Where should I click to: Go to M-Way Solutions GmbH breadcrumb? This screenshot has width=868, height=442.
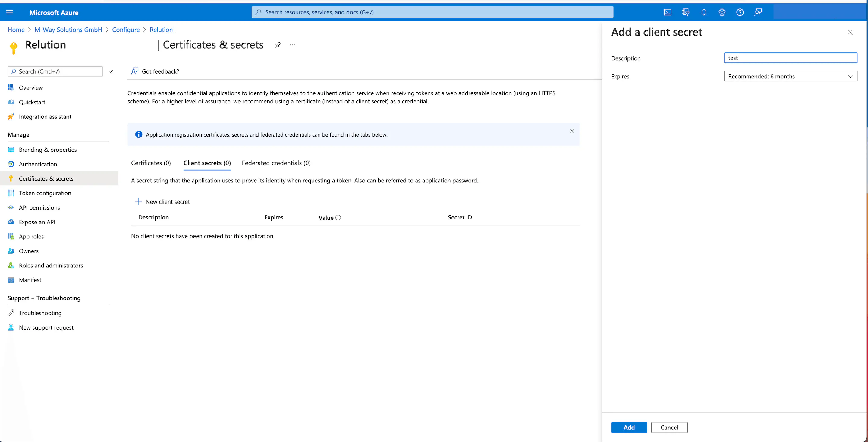tap(68, 30)
